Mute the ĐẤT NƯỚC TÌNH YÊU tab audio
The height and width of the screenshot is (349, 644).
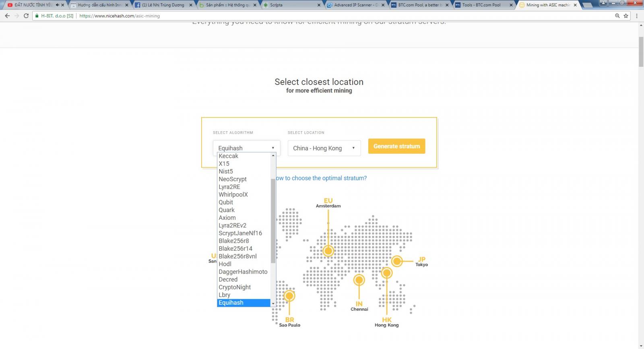[x=58, y=5]
